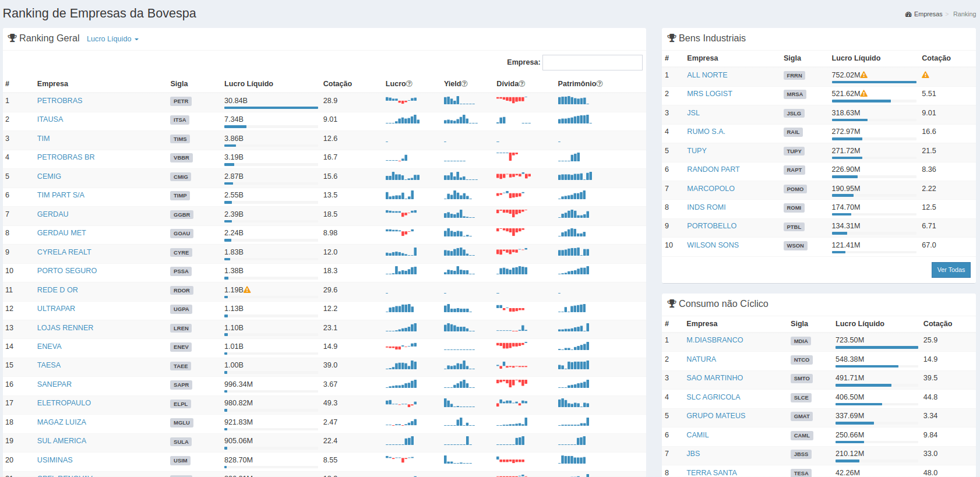Click the ITSA ticker badge
980x477 pixels.
[179, 120]
